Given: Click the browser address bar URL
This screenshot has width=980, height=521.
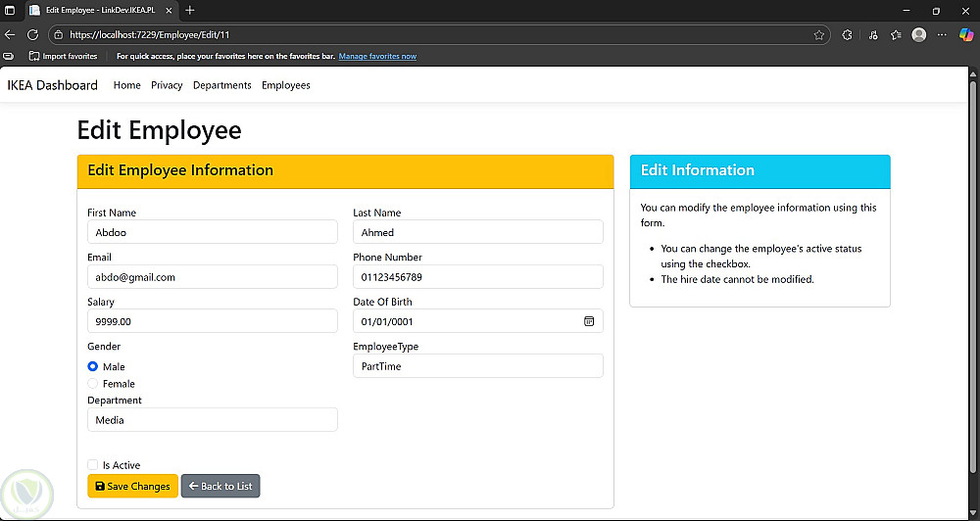Looking at the screenshot, I should click(x=150, y=35).
